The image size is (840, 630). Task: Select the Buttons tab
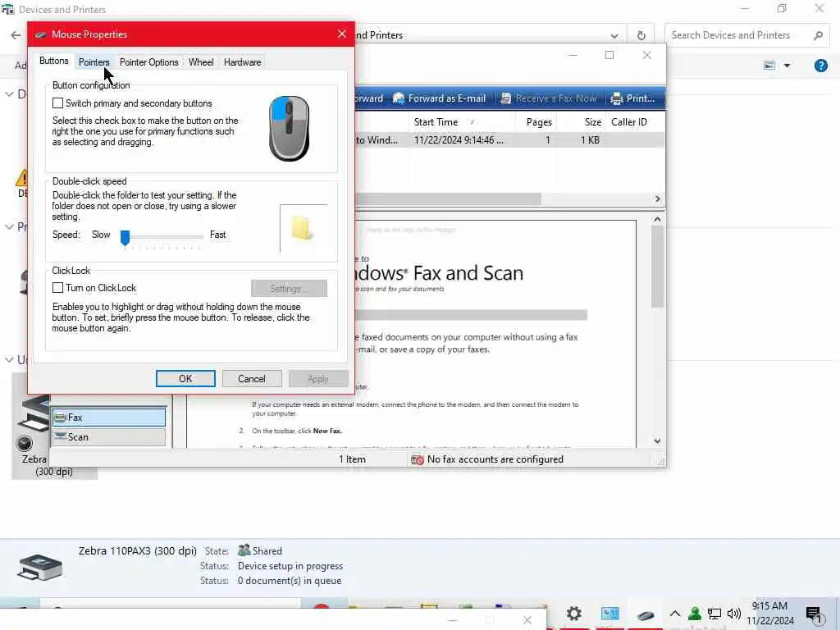(54, 61)
